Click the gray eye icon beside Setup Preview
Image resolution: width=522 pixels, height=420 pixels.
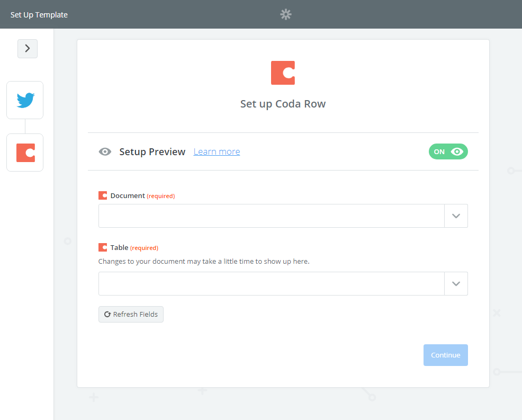tap(105, 152)
